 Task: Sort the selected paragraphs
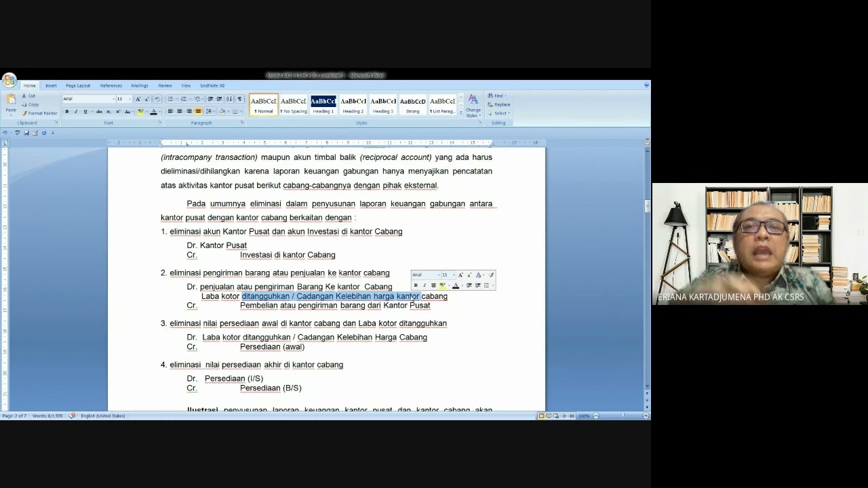pos(229,99)
